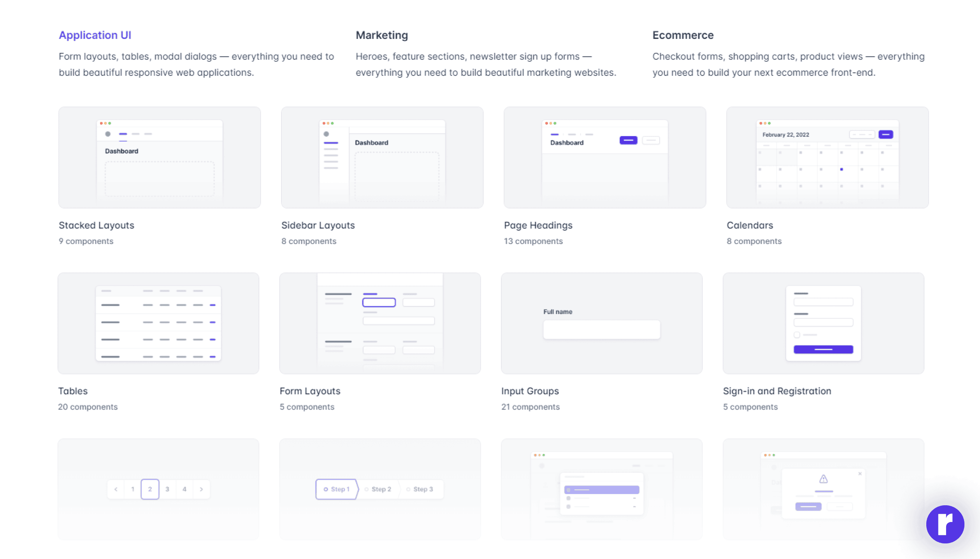Switch to the Ecommerce tab
Image resolution: width=980 pixels, height=559 pixels.
pos(683,35)
